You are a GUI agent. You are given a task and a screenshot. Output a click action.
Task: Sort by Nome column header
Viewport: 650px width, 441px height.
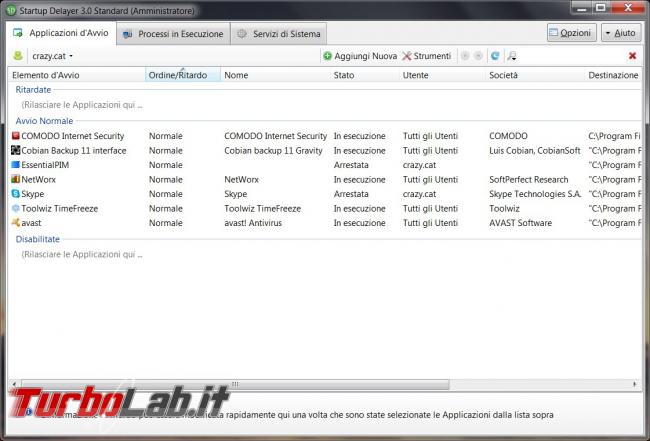[x=275, y=75]
